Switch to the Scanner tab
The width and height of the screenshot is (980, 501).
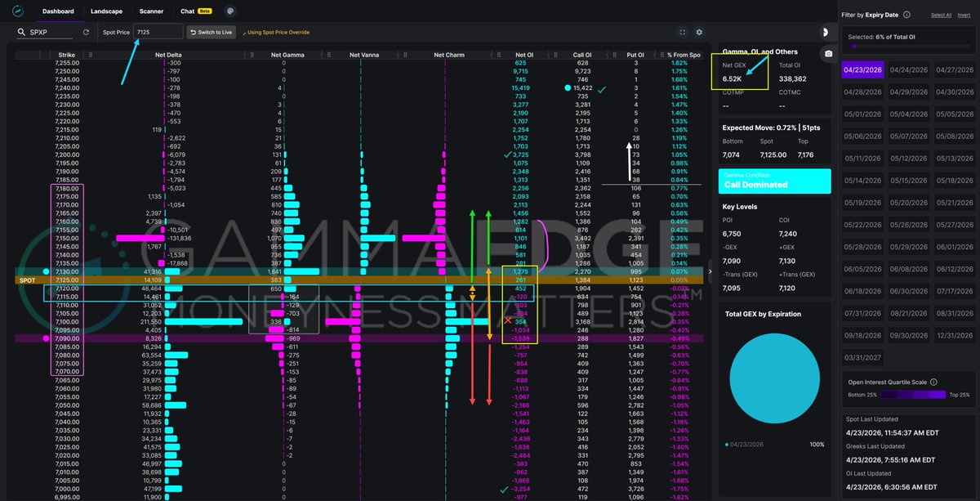(151, 11)
